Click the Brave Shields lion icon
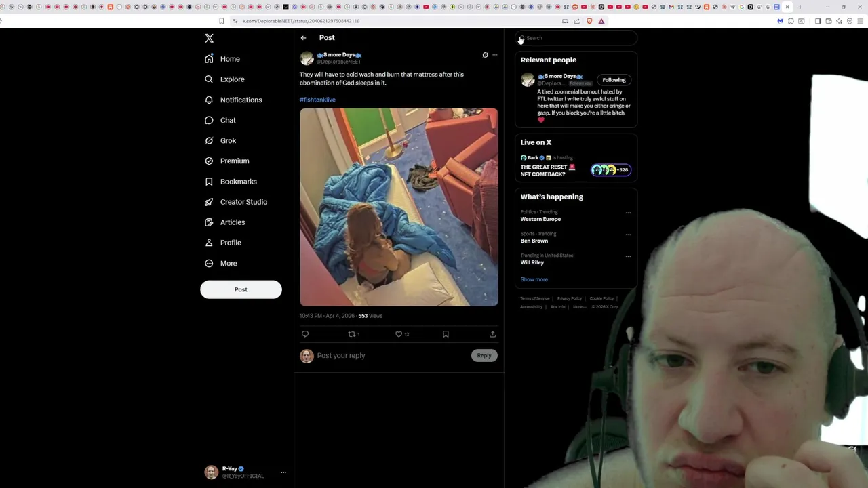The width and height of the screenshot is (868, 488). [589, 21]
